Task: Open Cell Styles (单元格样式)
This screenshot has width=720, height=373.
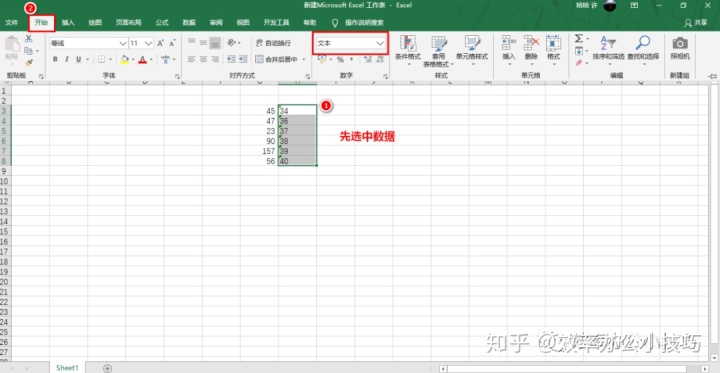Action: 472,50
